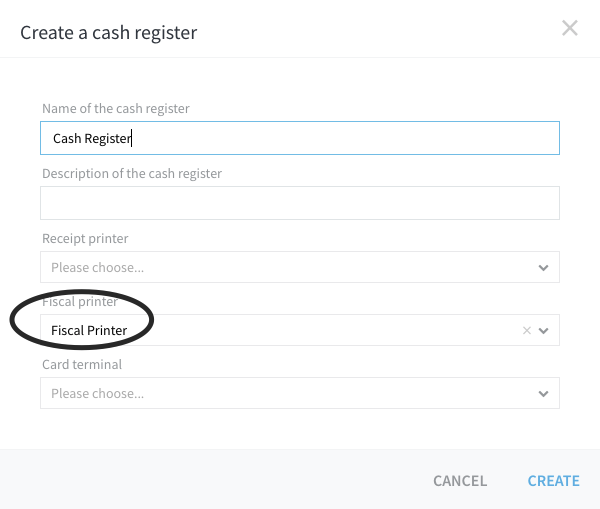The width and height of the screenshot is (600, 509).
Task: Select the Card terminal 'Please choose...' placeholder
Action: (x=98, y=393)
